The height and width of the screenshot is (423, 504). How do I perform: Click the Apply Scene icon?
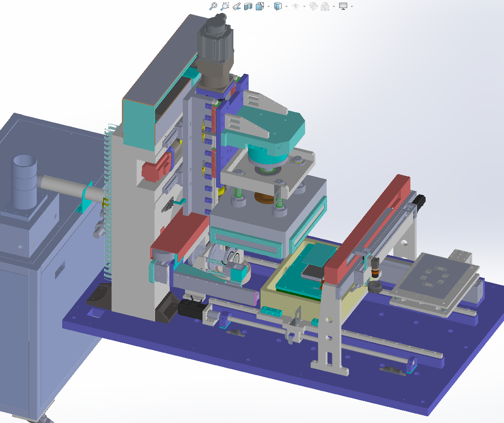(325, 6)
